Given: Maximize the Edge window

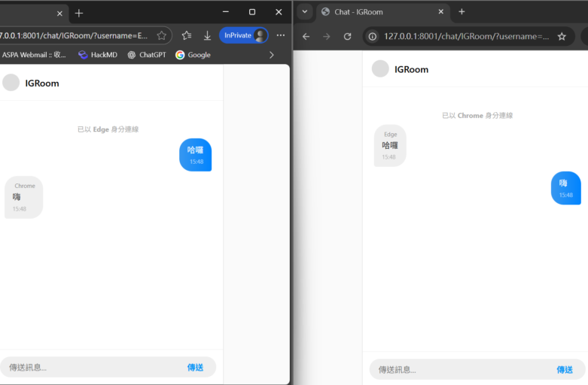Looking at the screenshot, I should pos(252,12).
